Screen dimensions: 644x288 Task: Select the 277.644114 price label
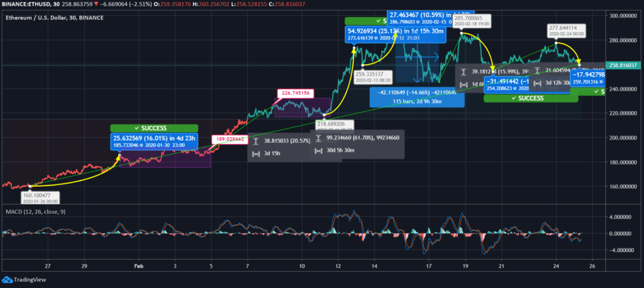point(567,31)
